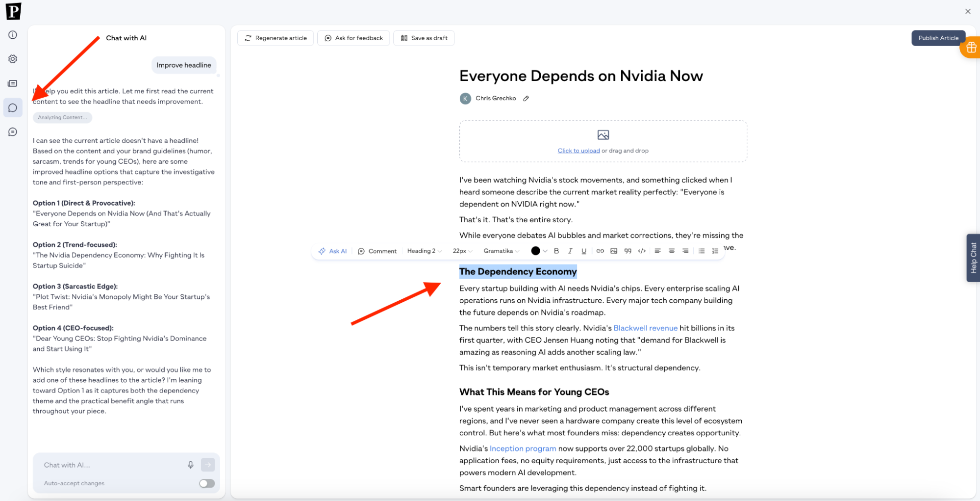
Task: Click the P logo at top left
Action: 13,11
